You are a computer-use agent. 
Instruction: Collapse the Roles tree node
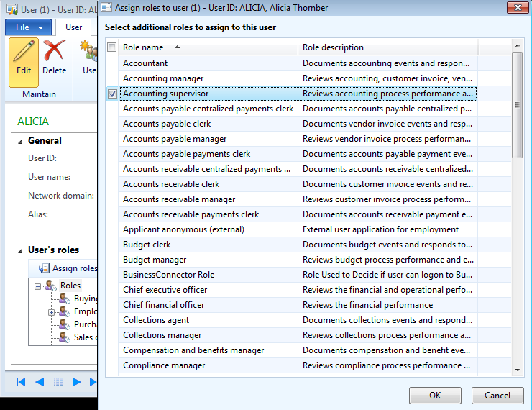pyautogui.click(x=38, y=286)
